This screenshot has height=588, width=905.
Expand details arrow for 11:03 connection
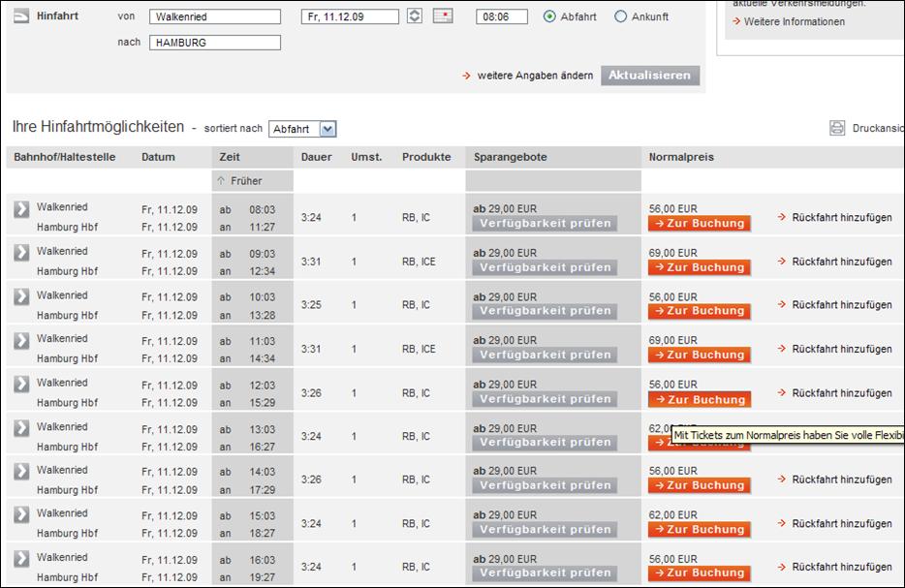[21, 340]
